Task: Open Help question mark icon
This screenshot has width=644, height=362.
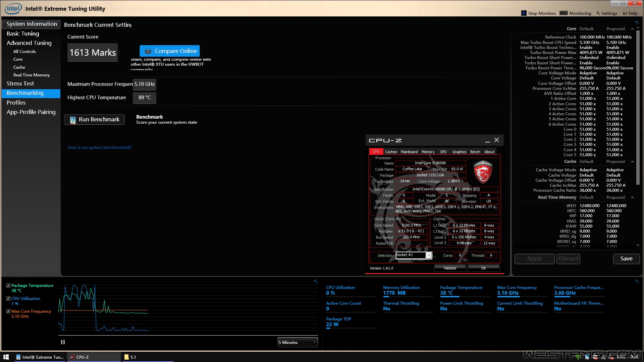Action: coord(625,13)
